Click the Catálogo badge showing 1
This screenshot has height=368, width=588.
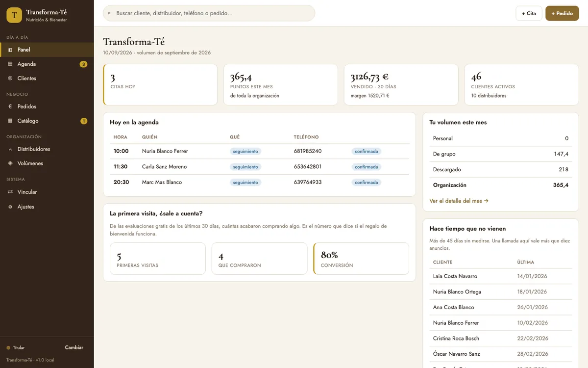[83, 121]
